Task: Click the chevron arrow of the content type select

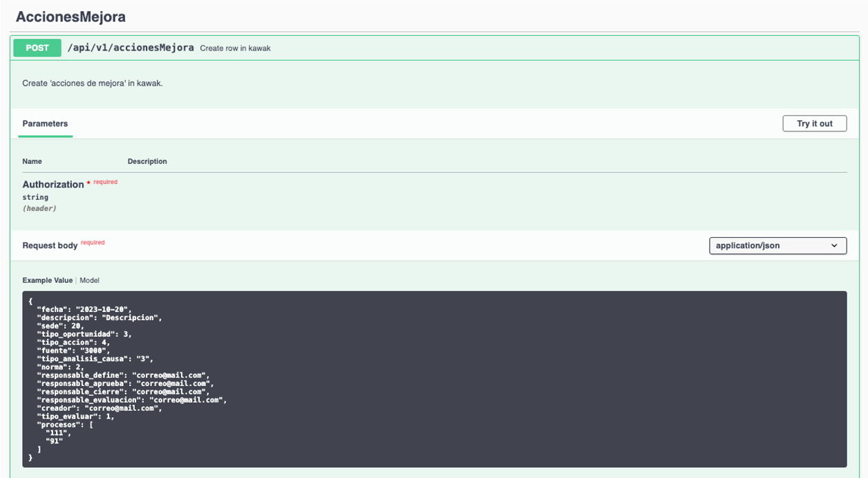Action: (x=834, y=246)
